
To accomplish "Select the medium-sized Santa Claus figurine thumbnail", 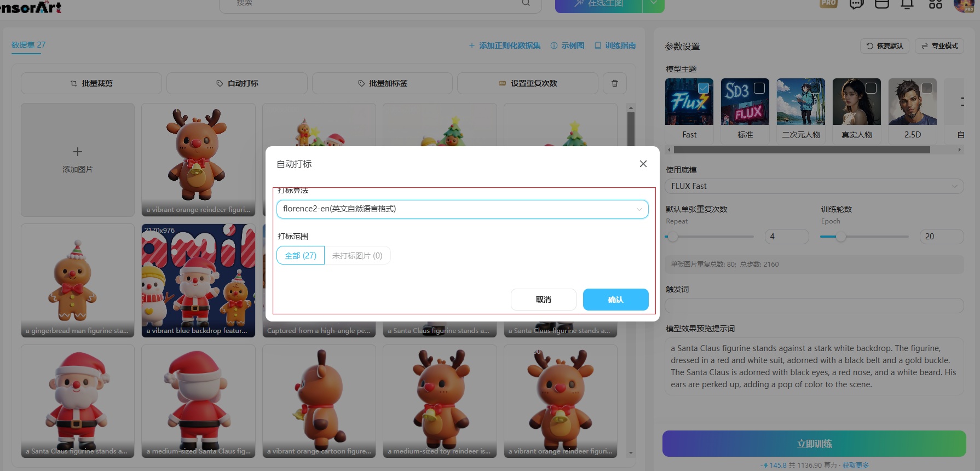I will point(198,401).
